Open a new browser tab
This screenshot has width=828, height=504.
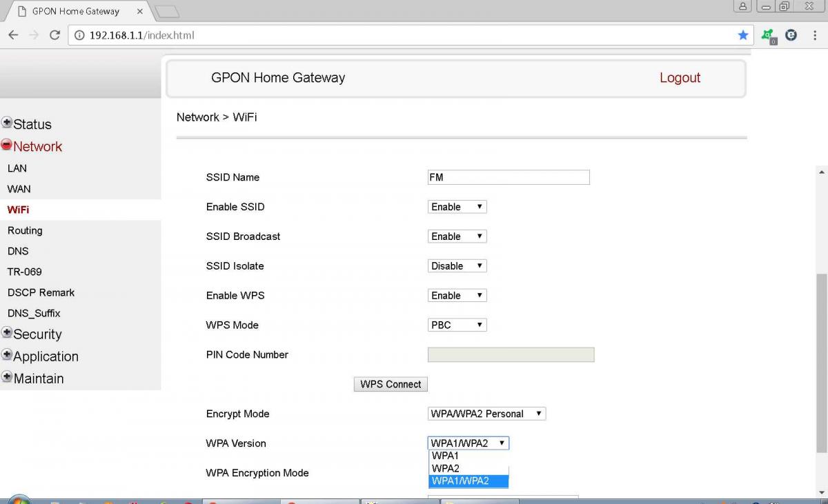[166, 12]
